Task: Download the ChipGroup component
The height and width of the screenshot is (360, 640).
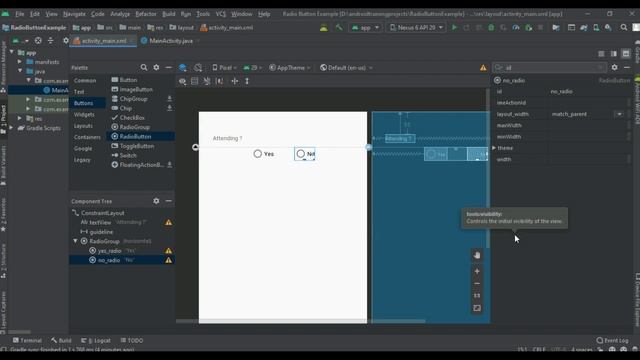Action: (x=169, y=99)
